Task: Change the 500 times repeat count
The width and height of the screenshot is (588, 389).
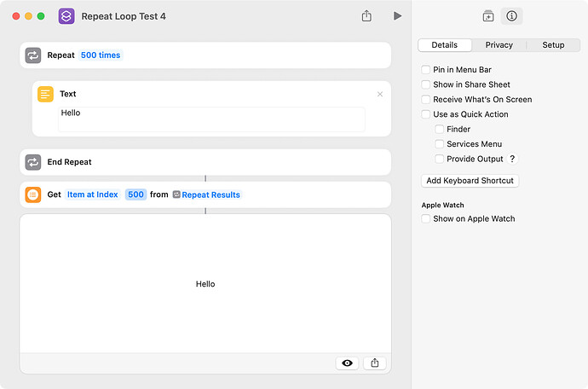Action: tap(101, 55)
